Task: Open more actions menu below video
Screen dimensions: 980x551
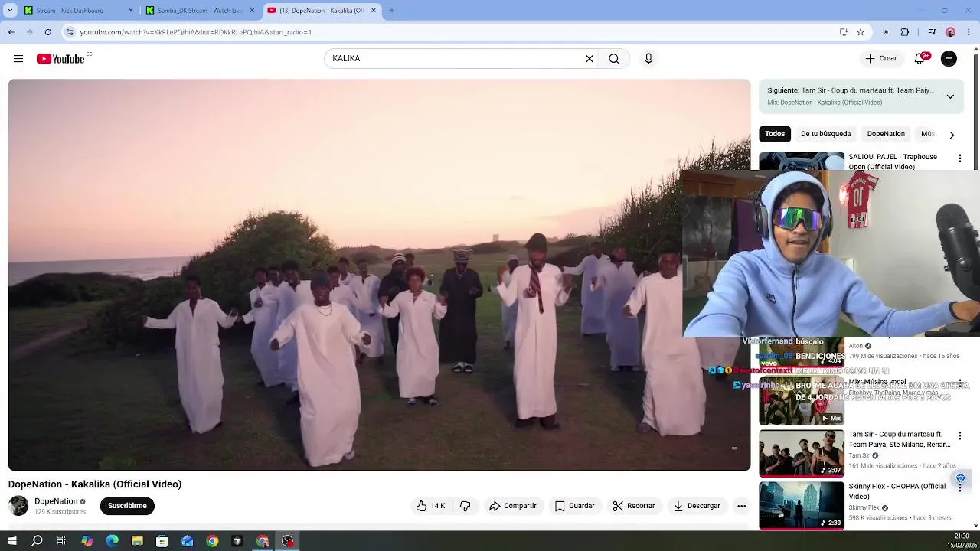Action: point(741,506)
